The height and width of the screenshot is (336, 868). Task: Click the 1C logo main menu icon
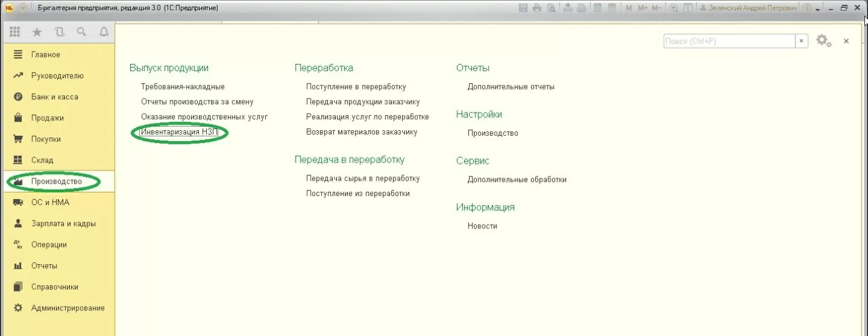pos(10,8)
